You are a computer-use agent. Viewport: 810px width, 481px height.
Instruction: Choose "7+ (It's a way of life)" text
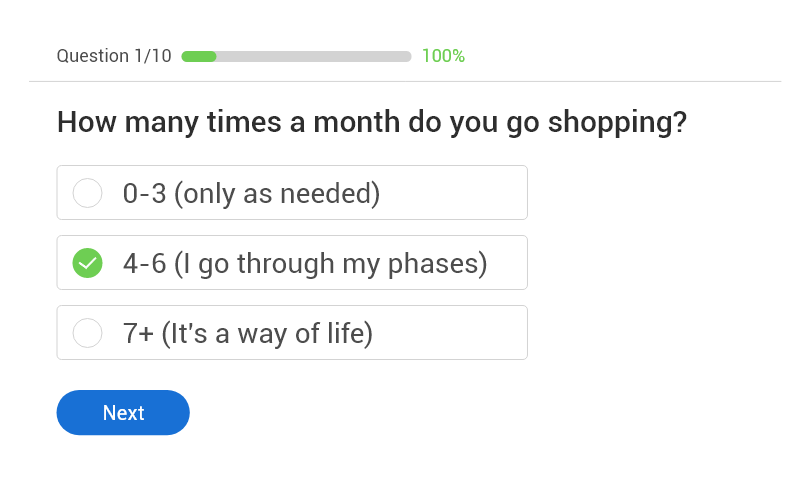coord(248,333)
